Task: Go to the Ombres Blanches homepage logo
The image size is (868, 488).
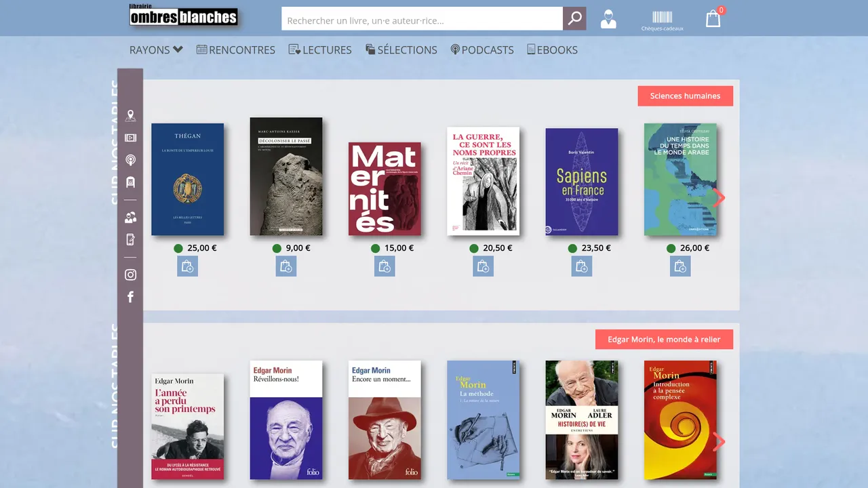Action: [184, 16]
